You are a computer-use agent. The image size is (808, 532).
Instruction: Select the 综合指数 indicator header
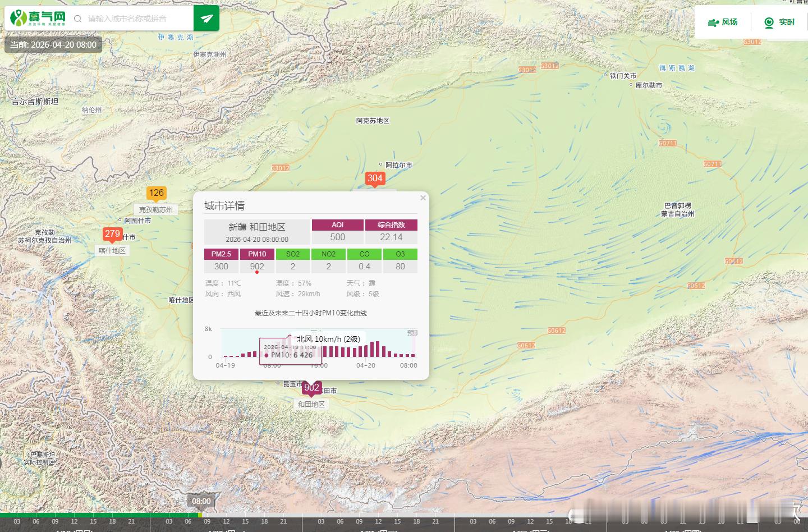[392, 224]
